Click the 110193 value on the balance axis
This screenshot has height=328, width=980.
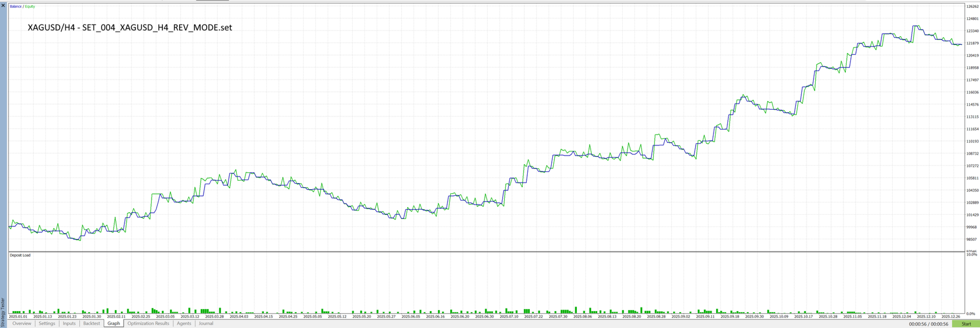click(x=972, y=141)
